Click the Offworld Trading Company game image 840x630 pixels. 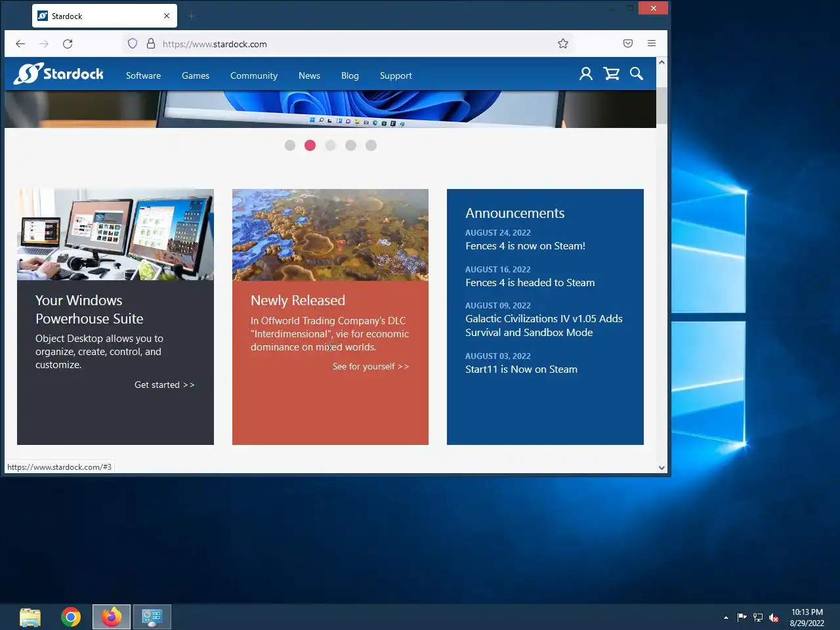coord(330,235)
